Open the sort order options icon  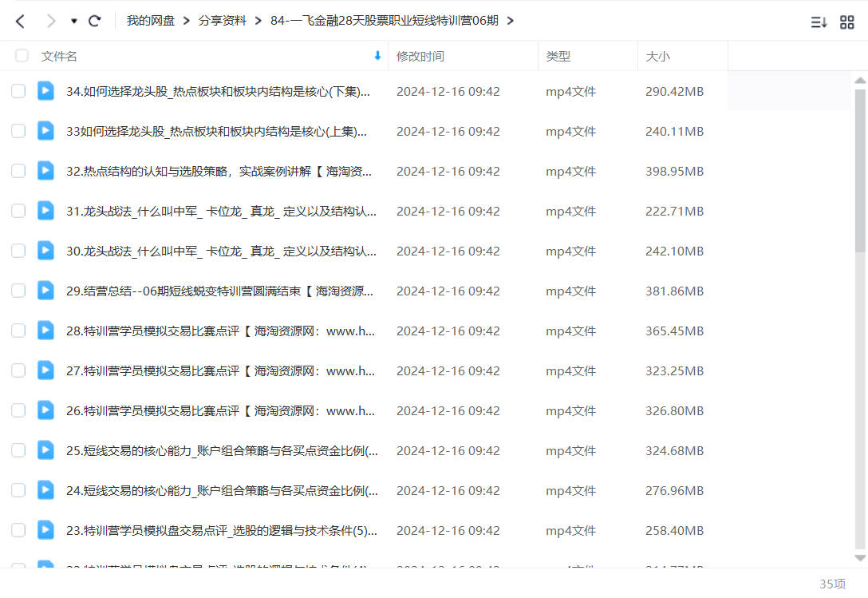819,22
